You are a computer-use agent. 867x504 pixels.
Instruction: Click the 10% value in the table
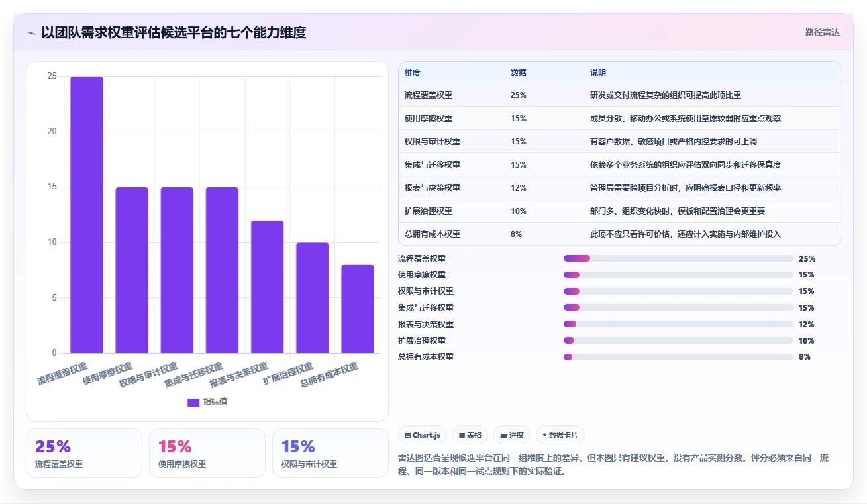tap(519, 211)
